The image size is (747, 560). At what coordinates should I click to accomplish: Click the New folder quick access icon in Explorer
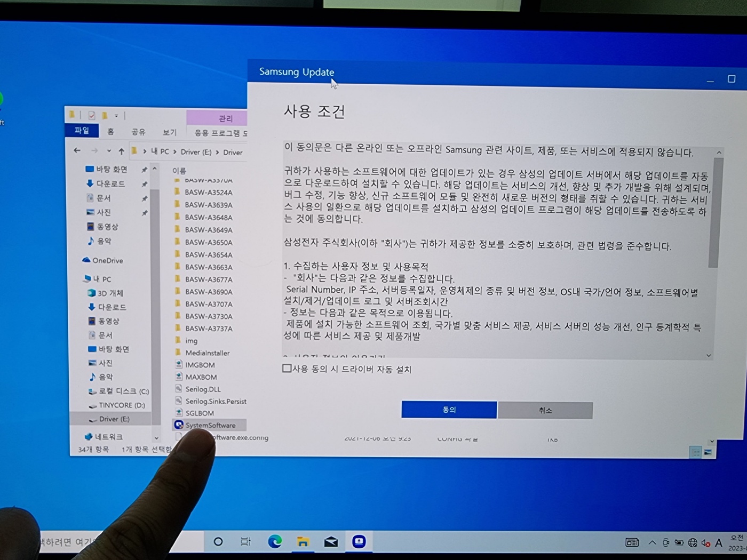tap(105, 115)
